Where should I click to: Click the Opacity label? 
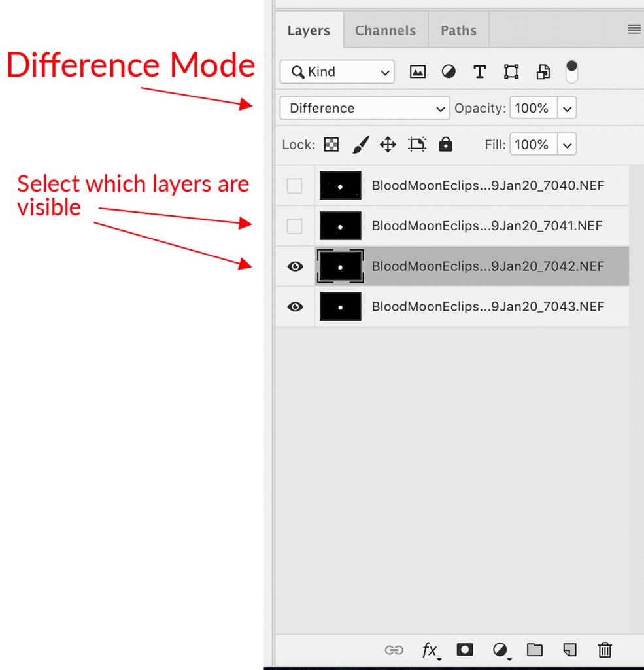pyautogui.click(x=480, y=108)
